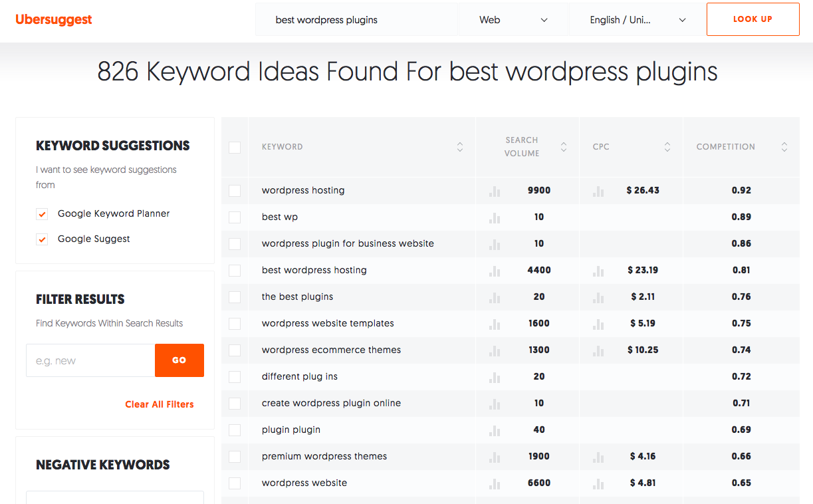
Task: Check the select-all checkbox in table header
Action: click(x=235, y=147)
